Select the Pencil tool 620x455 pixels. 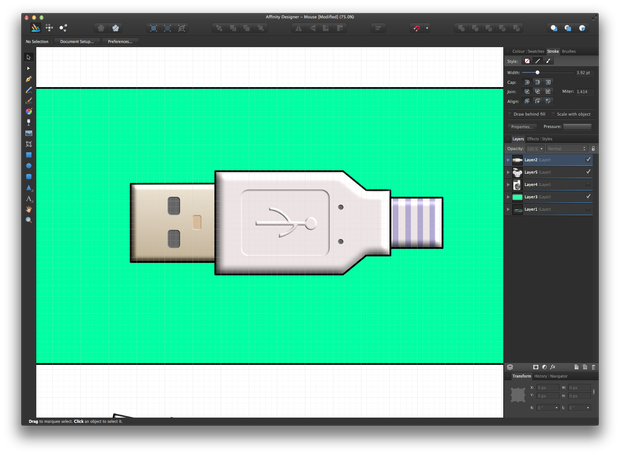28,90
